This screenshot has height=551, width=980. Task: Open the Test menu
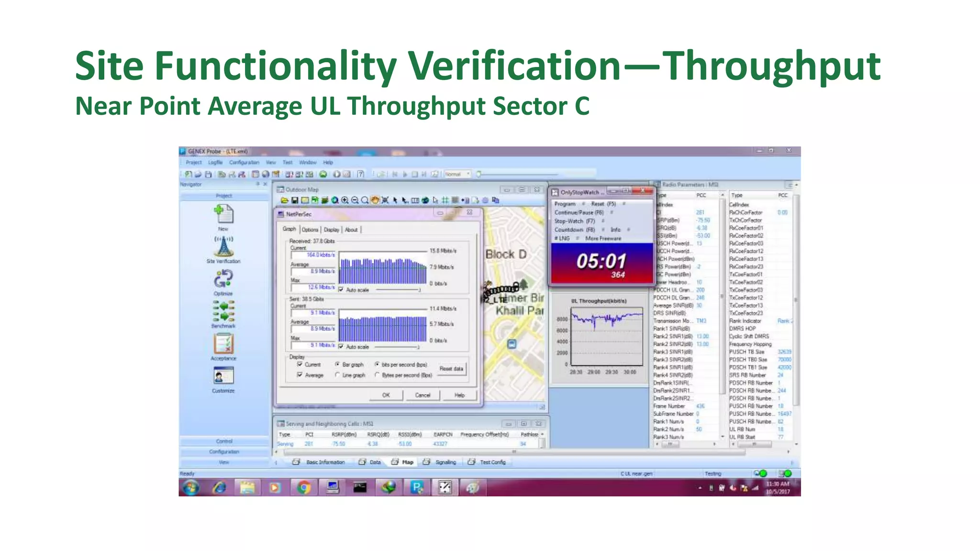[288, 163]
